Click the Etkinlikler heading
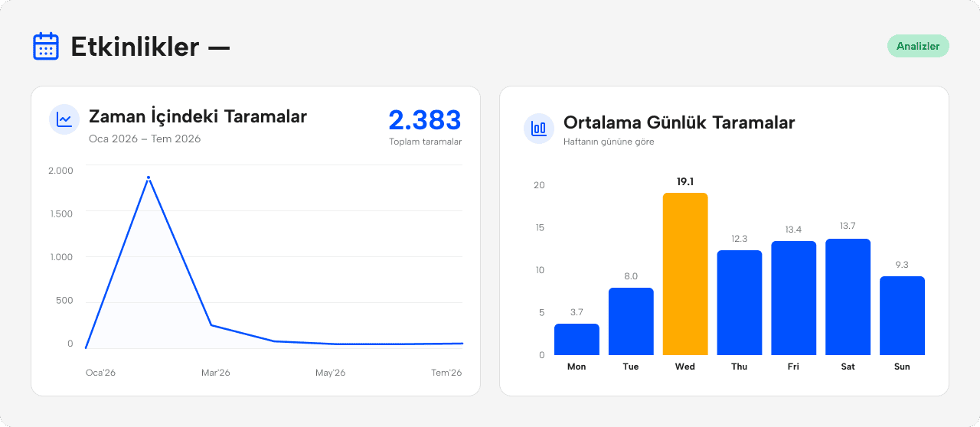 [x=150, y=47]
